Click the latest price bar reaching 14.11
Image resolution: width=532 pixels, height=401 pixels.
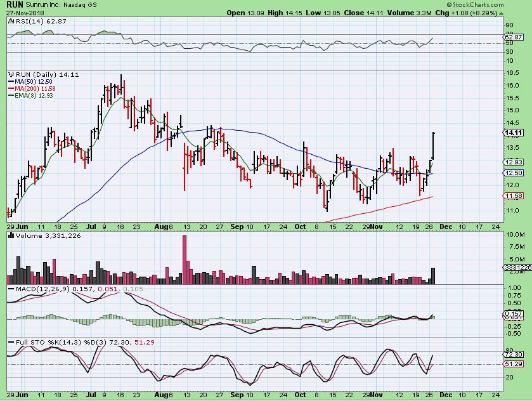click(x=433, y=146)
